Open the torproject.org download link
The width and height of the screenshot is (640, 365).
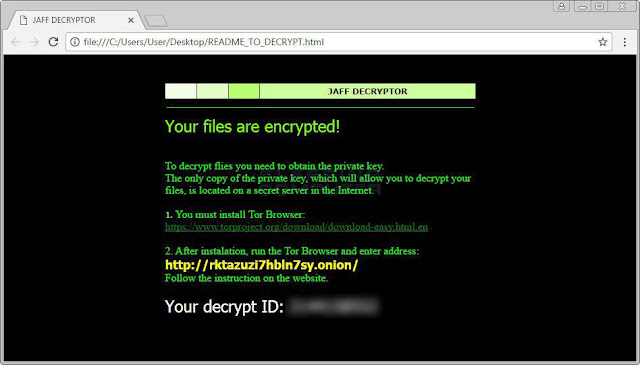point(296,227)
